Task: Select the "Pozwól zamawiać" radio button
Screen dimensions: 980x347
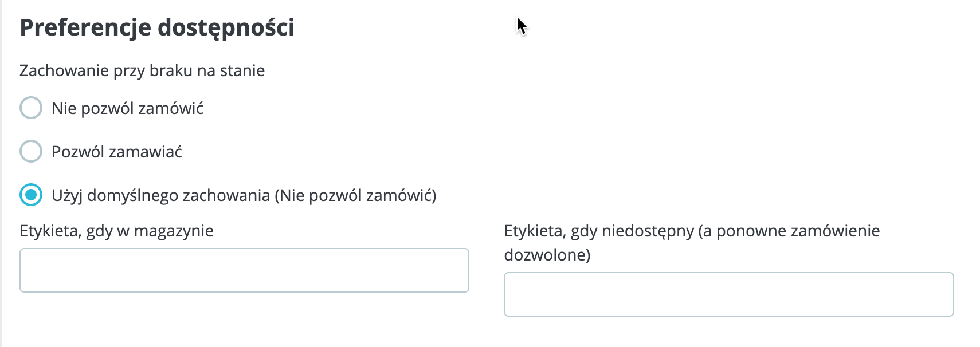Action: pyautogui.click(x=31, y=151)
